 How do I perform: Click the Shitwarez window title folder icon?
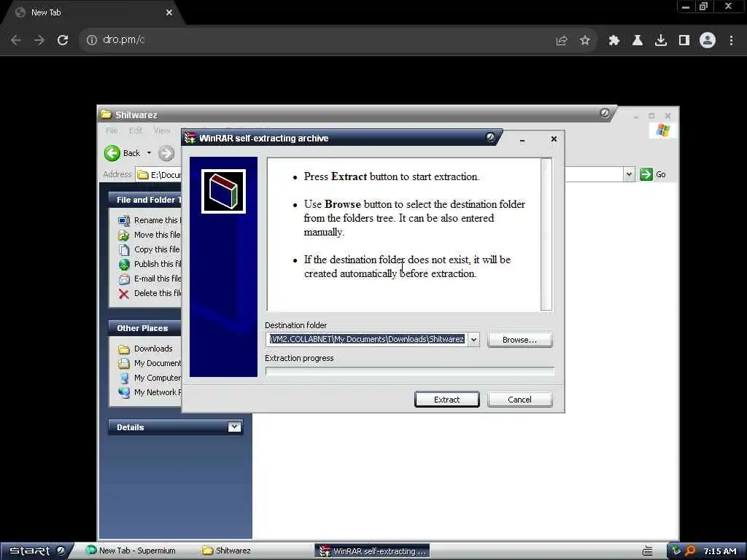107,114
